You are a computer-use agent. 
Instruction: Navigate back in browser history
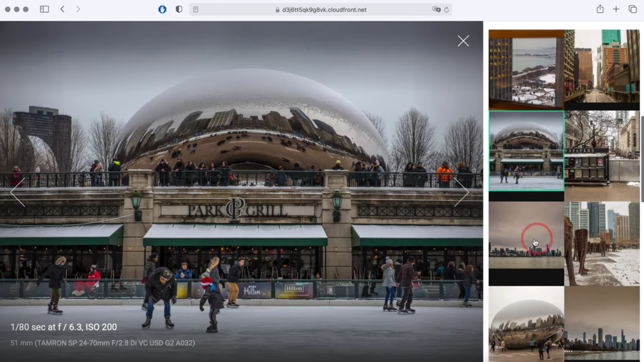(x=62, y=9)
